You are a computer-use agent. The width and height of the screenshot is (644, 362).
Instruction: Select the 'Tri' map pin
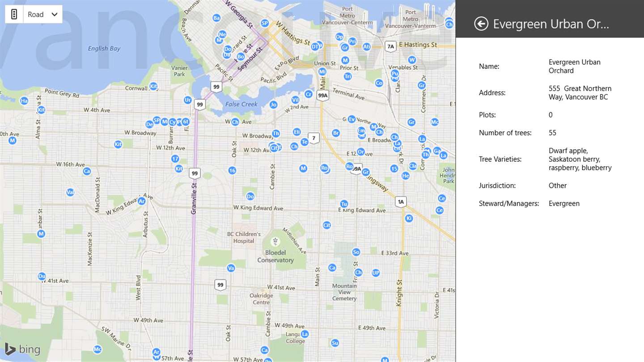click(347, 76)
